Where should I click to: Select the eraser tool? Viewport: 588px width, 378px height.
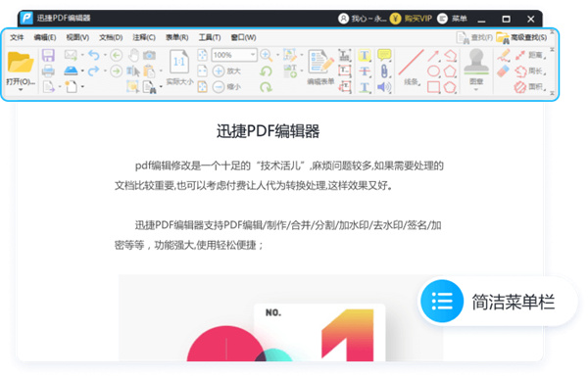[504, 71]
